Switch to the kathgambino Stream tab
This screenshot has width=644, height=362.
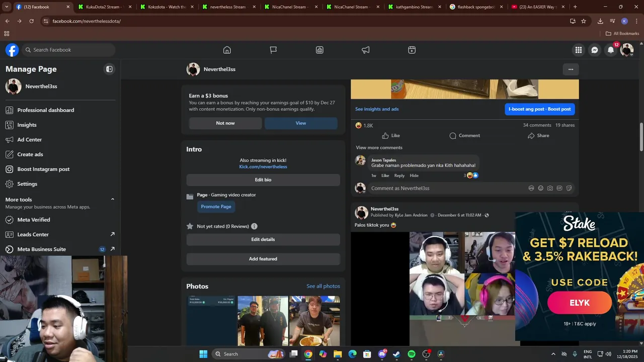[415, 7]
